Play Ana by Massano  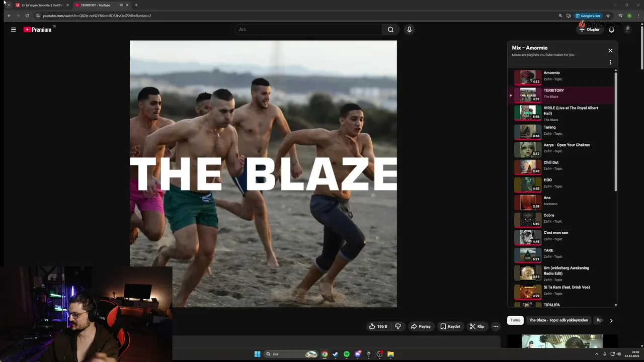561,202
